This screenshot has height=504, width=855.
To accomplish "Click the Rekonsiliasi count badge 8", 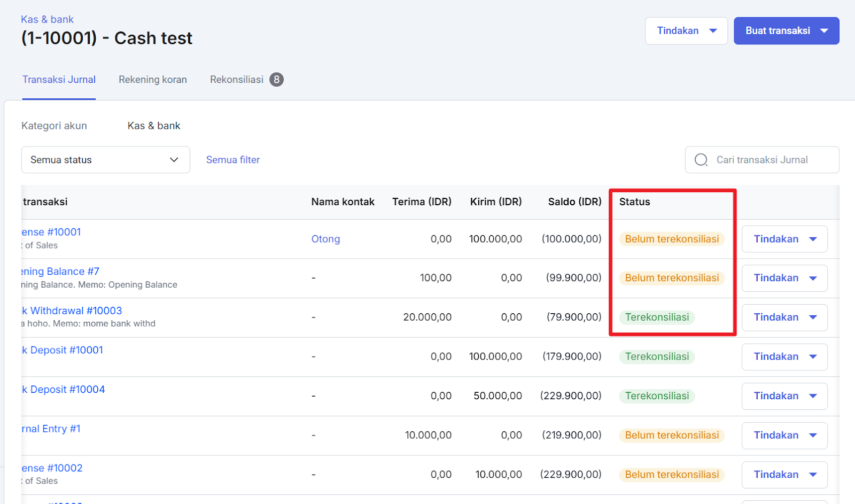I will (x=276, y=80).
